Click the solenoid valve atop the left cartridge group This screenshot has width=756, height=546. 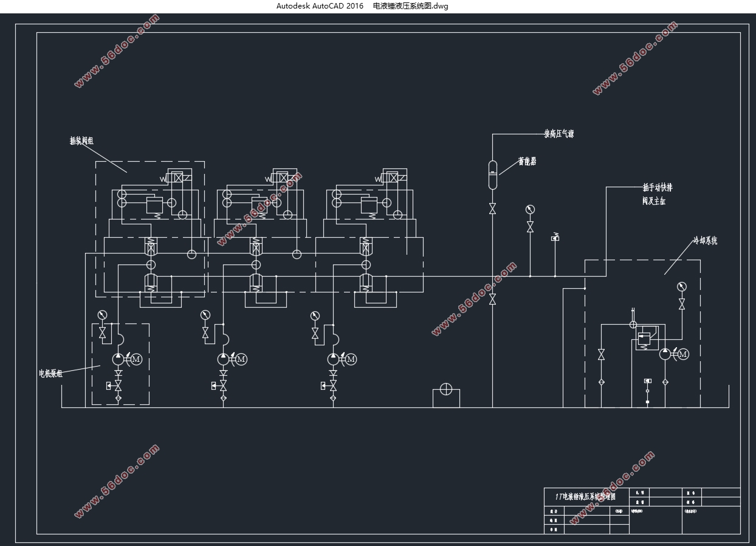point(176,178)
